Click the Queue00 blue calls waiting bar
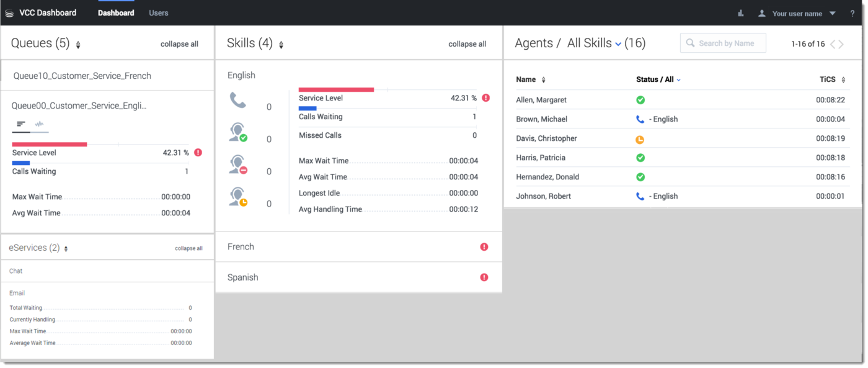 [21, 163]
